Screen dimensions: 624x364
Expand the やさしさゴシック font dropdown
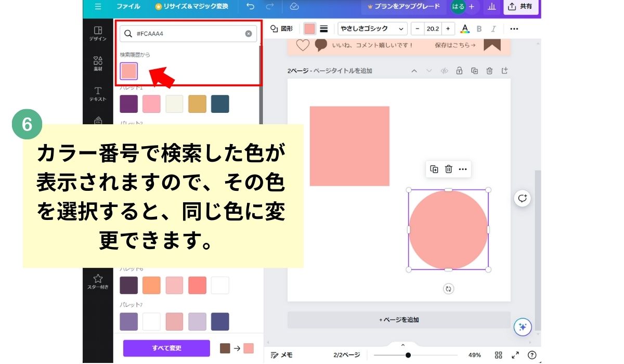pyautogui.click(x=372, y=29)
